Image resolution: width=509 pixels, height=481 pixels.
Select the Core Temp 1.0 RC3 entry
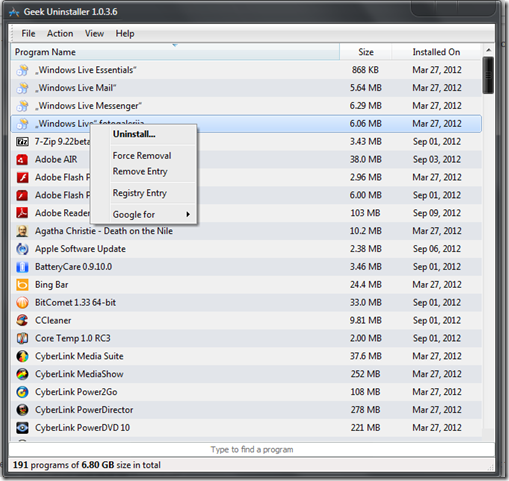click(73, 338)
